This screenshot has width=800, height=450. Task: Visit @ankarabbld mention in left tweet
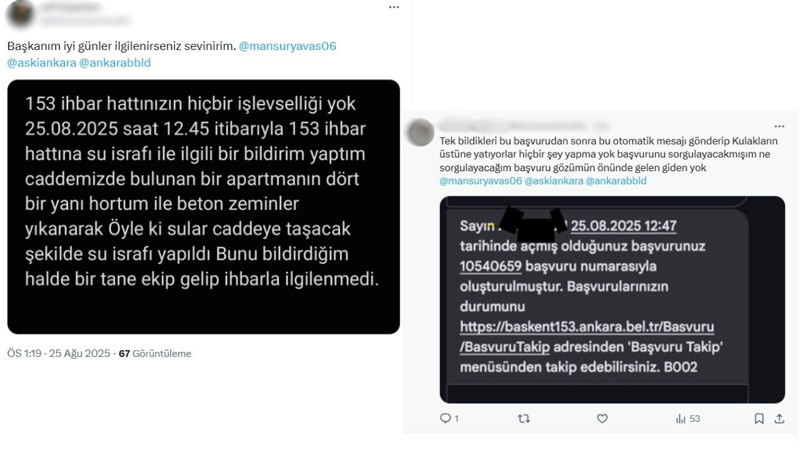[115, 63]
